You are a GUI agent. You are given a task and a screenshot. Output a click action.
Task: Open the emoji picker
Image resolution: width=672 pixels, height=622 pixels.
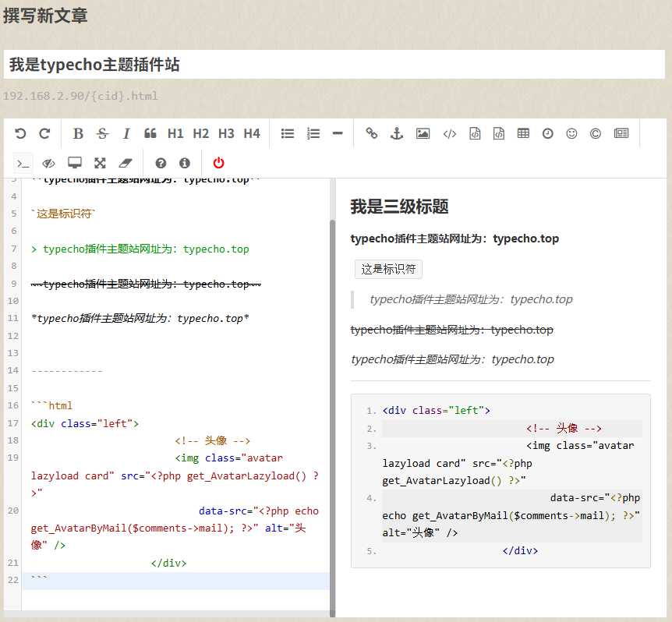(x=571, y=133)
